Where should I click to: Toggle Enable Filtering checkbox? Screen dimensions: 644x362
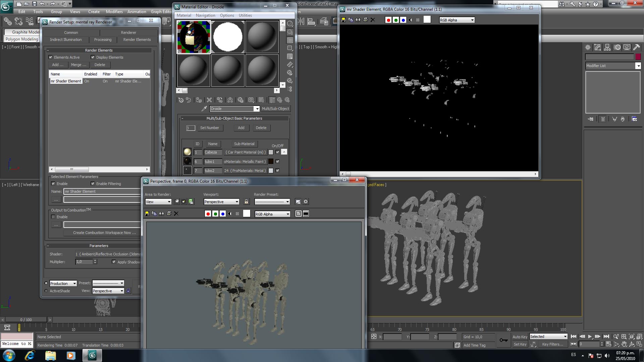pyautogui.click(x=93, y=184)
